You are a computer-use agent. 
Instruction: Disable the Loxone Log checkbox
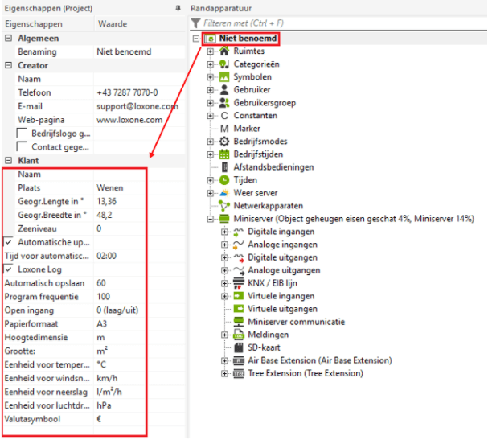pos(8,269)
